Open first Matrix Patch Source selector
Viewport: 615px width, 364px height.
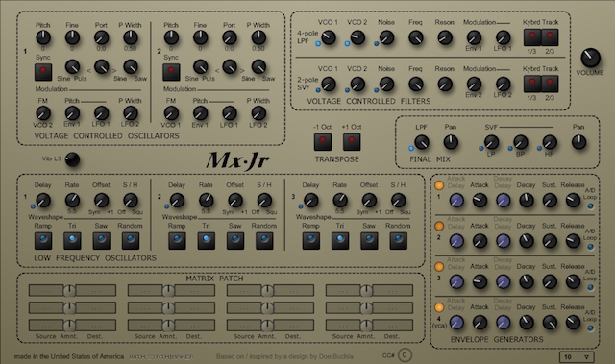point(46,291)
